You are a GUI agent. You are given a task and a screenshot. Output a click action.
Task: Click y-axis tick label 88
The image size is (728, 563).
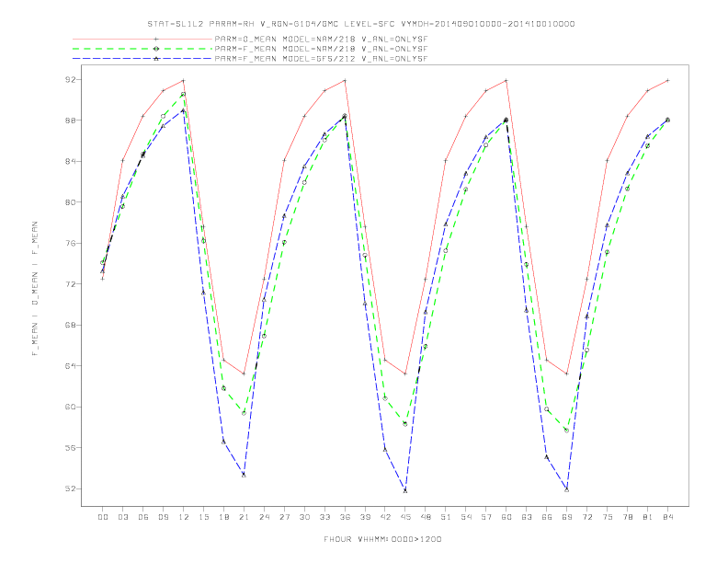70,121
